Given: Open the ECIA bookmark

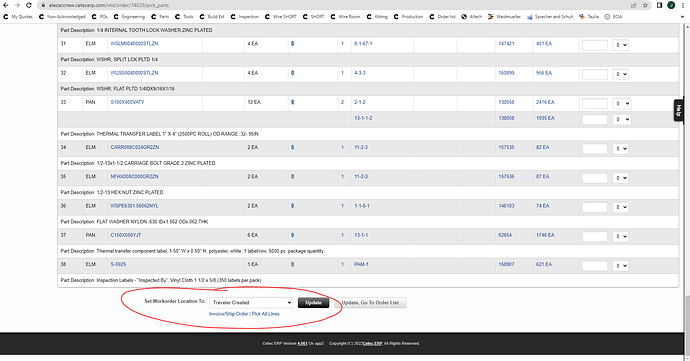Looking at the screenshot, I should pos(613,17).
